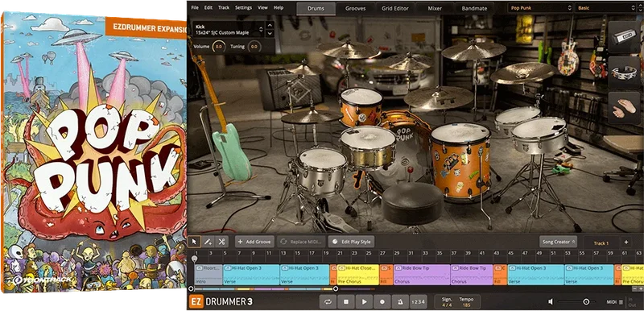Open the Settings menu

(x=244, y=7)
